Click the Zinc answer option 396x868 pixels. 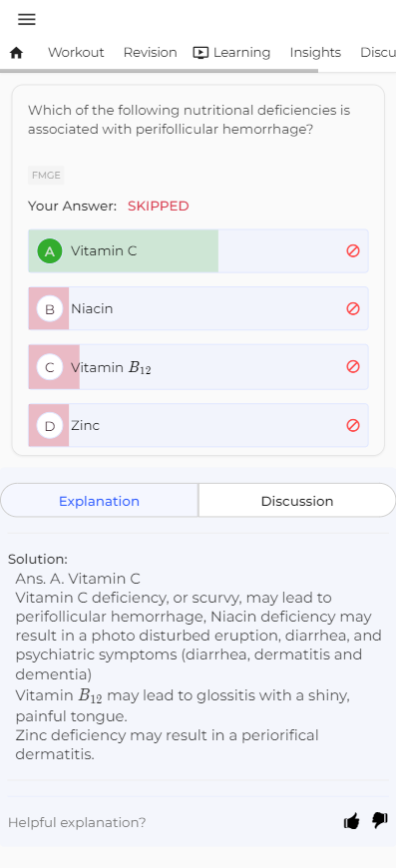198,425
